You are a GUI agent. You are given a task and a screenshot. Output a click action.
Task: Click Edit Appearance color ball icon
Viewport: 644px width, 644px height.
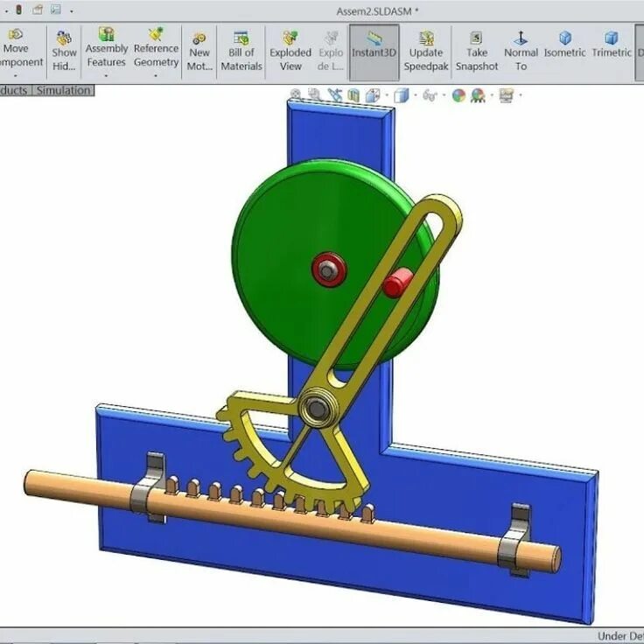coord(458,95)
